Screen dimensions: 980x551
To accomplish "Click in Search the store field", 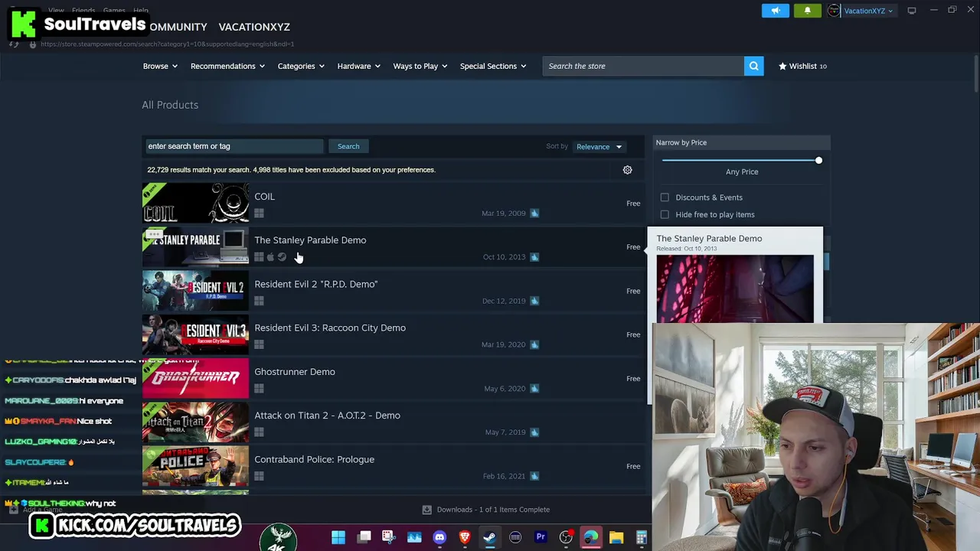I will click(x=643, y=66).
